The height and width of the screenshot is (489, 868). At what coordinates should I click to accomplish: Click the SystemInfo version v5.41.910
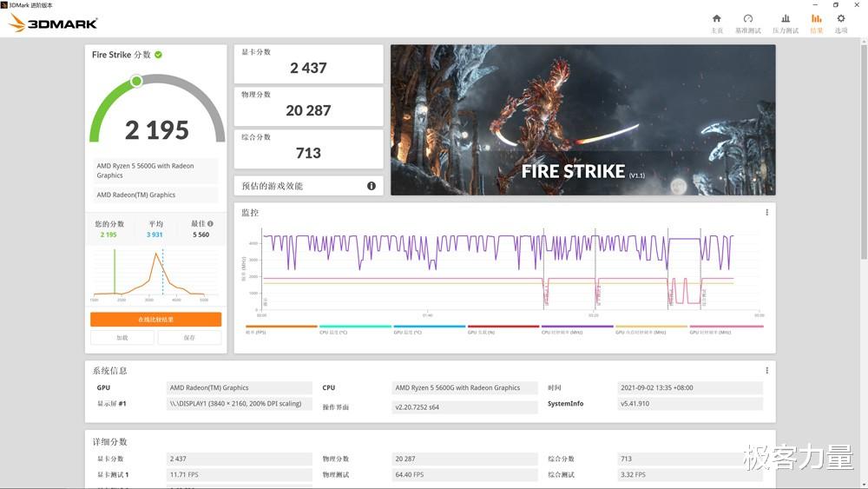(x=690, y=404)
